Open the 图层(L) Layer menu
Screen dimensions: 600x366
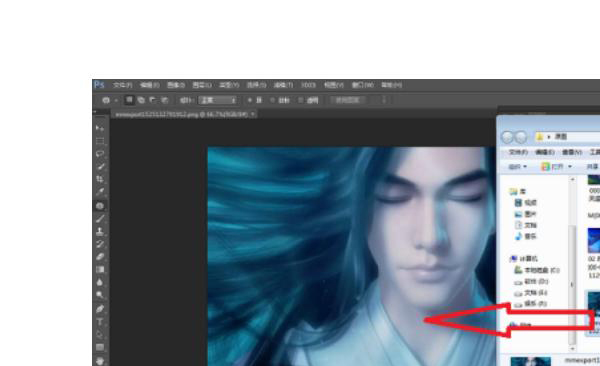click(202, 85)
